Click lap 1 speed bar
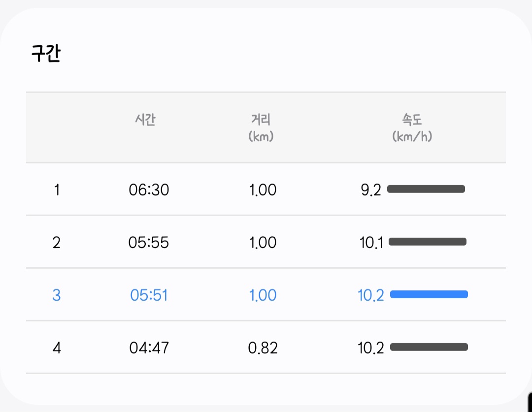532x412 pixels. (426, 189)
